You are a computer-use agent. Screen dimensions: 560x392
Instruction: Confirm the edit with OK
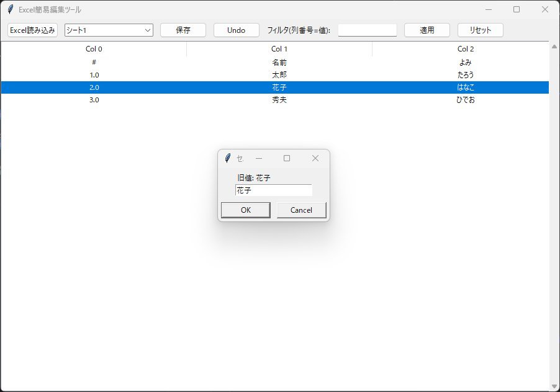(246, 210)
